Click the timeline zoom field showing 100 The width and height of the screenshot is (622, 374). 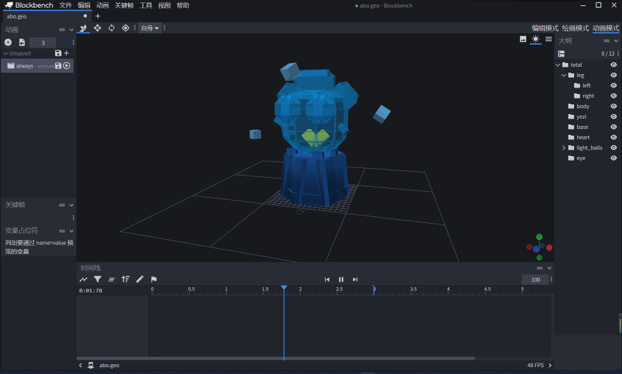(x=535, y=279)
